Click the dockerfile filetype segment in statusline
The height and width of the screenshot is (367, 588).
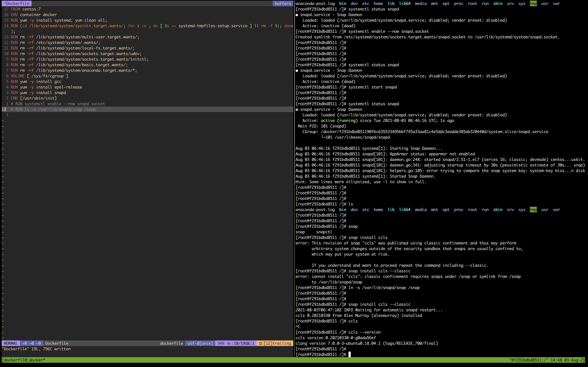pyautogui.click(x=172, y=343)
